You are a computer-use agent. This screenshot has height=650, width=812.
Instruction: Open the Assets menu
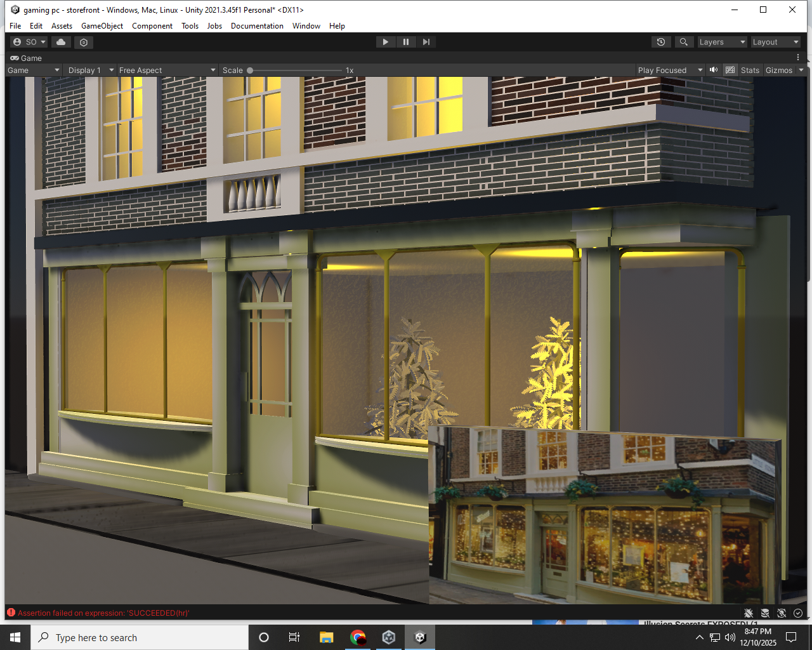[62, 26]
